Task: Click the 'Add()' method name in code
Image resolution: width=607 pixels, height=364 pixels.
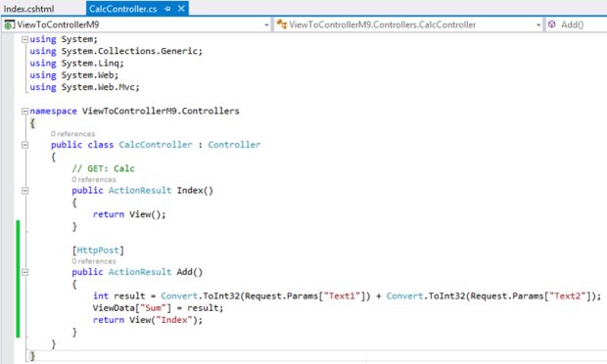Action: pos(190,272)
